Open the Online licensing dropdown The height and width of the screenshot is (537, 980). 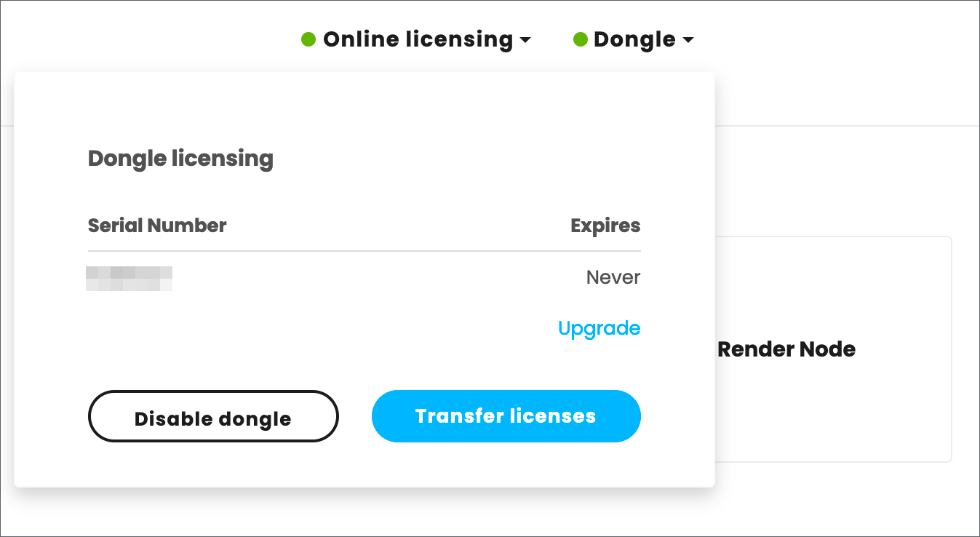point(418,40)
